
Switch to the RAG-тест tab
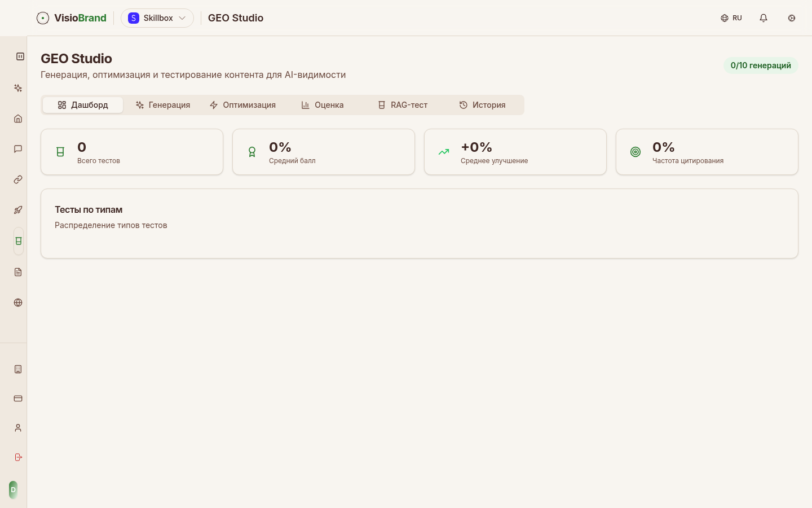[403, 105]
